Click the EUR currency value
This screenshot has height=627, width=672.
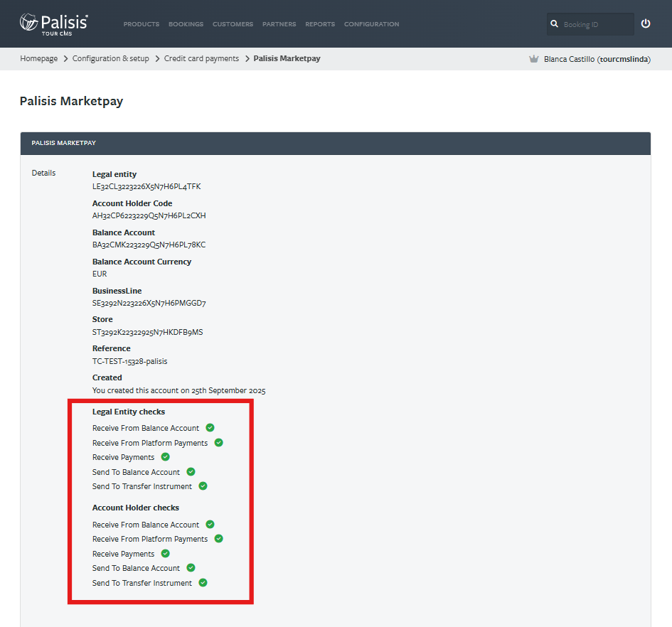tap(100, 274)
